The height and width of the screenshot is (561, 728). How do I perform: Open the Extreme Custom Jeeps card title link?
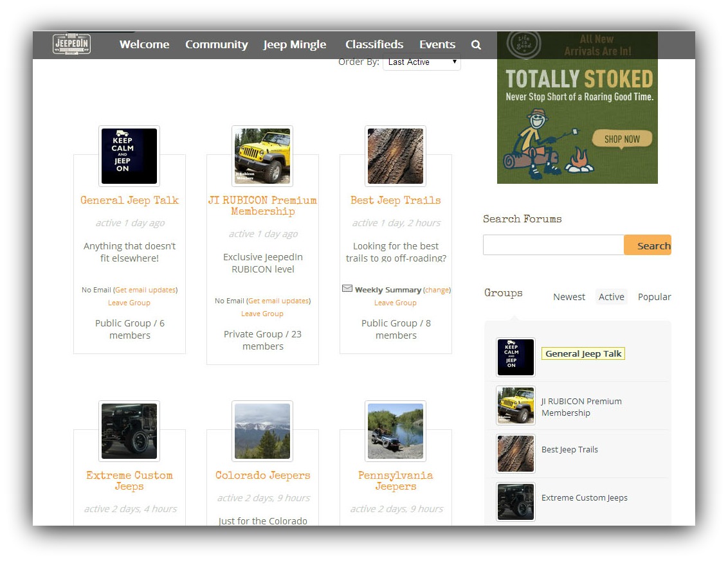pyautogui.click(x=129, y=481)
